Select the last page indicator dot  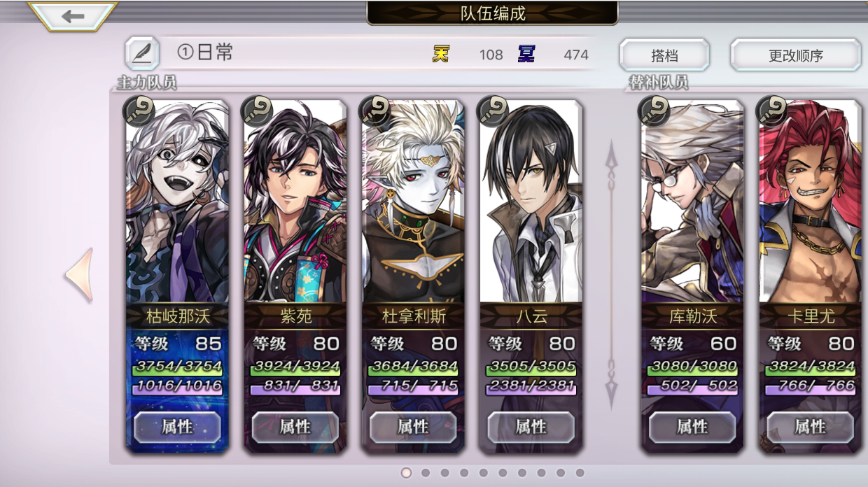pos(580,473)
